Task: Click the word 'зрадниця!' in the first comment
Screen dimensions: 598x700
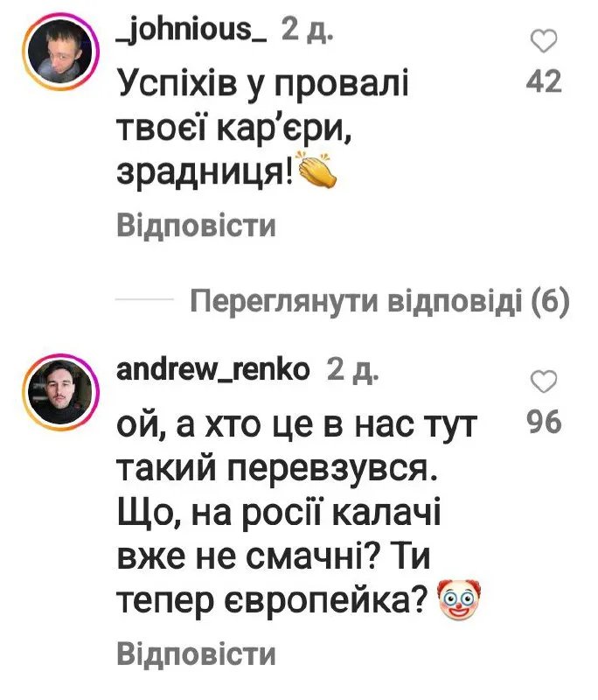Action: click(205, 172)
